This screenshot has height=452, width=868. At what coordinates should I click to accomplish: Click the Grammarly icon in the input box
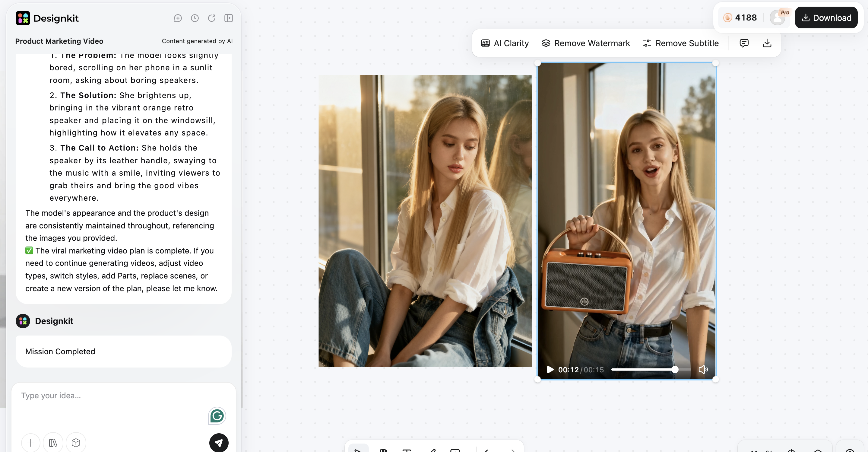(x=217, y=415)
